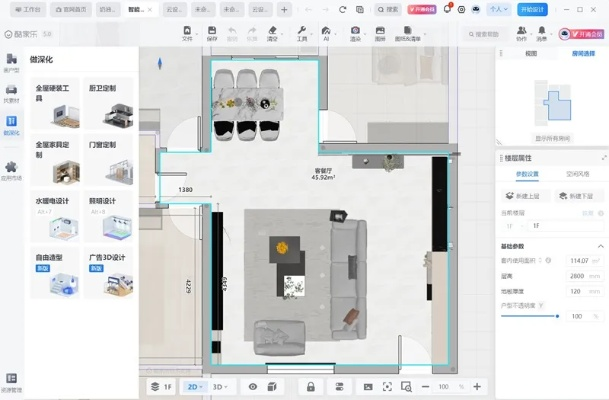Click the 显示所有房间 button
609x400 pixels.
pyautogui.click(x=552, y=138)
